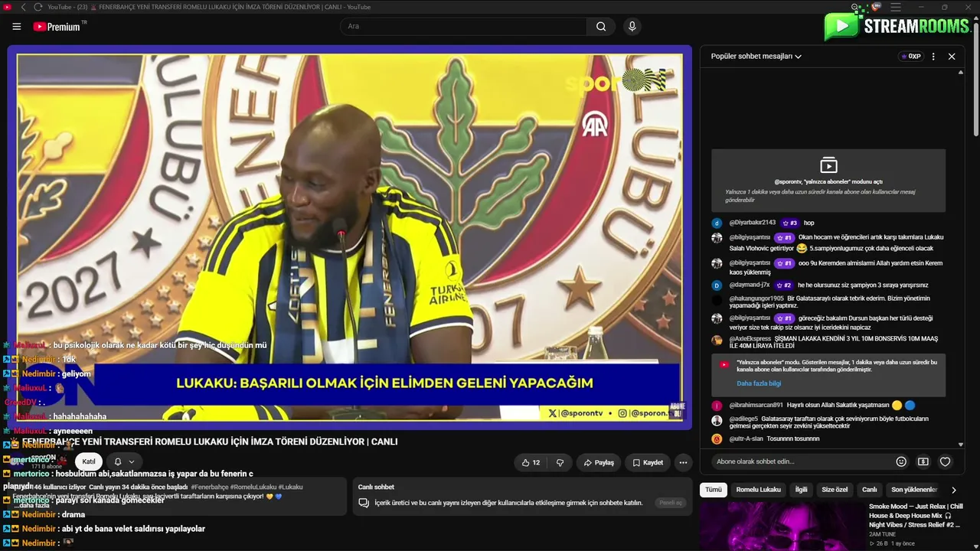Select the 'İlgili' filter chip
Image resolution: width=980 pixels, height=551 pixels.
tap(801, 490)
